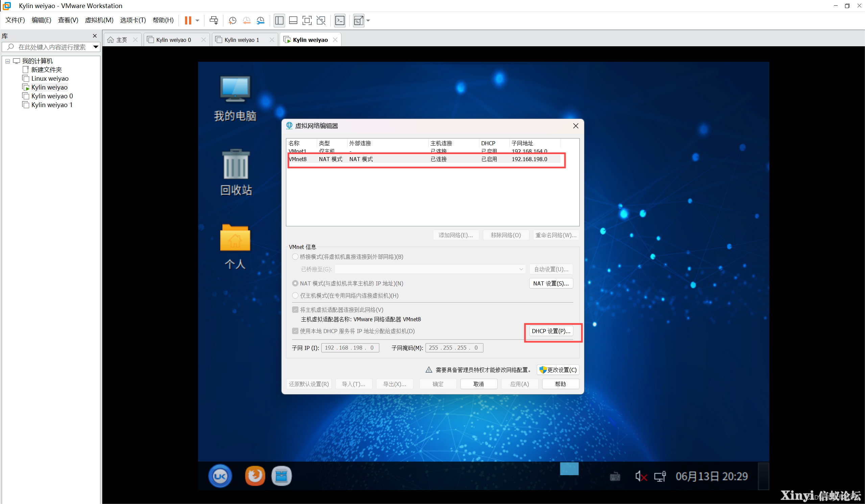Click the 06月13日 20:29 clock
The width and height of the screenshot is (865, 504).
coord(712,476)
